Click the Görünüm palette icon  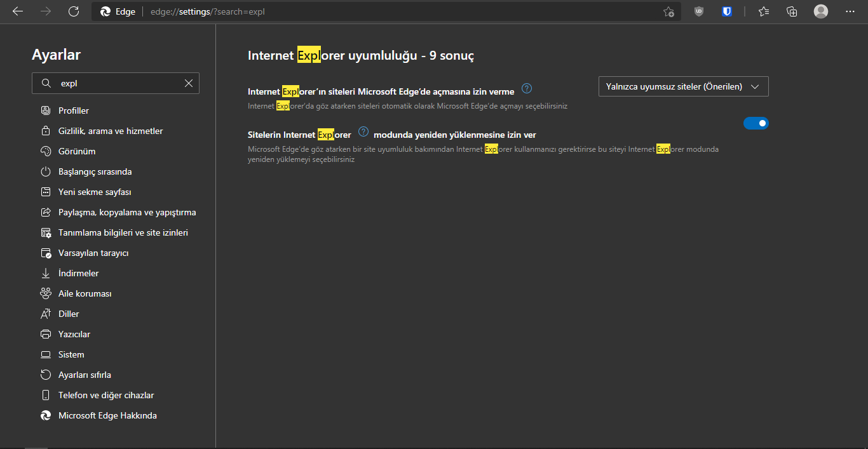[x=46, y=151]
